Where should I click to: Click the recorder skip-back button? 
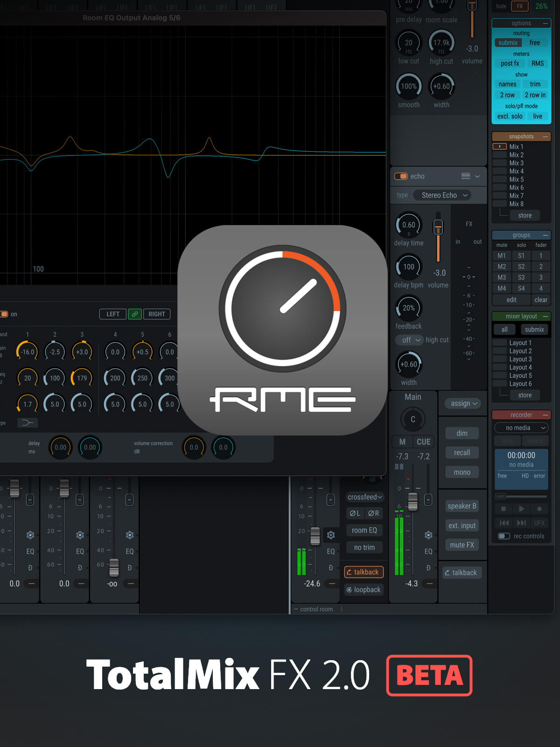coord(504,523)
